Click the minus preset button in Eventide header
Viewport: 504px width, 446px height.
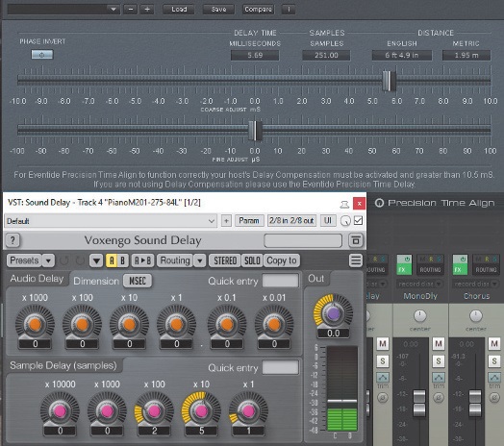pyautogui.click(x=130, y=9)
